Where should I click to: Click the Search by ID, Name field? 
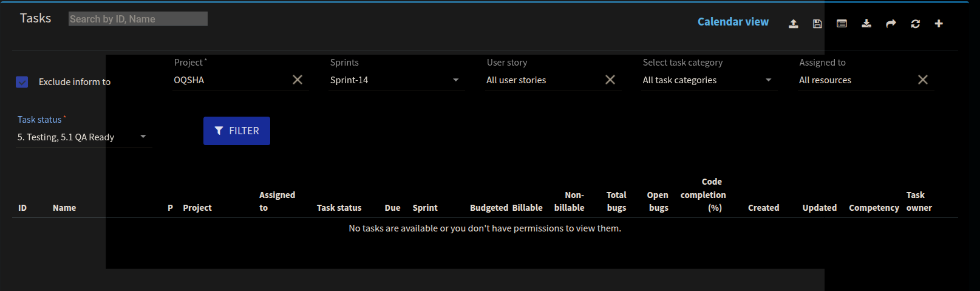tap(138, 19)
